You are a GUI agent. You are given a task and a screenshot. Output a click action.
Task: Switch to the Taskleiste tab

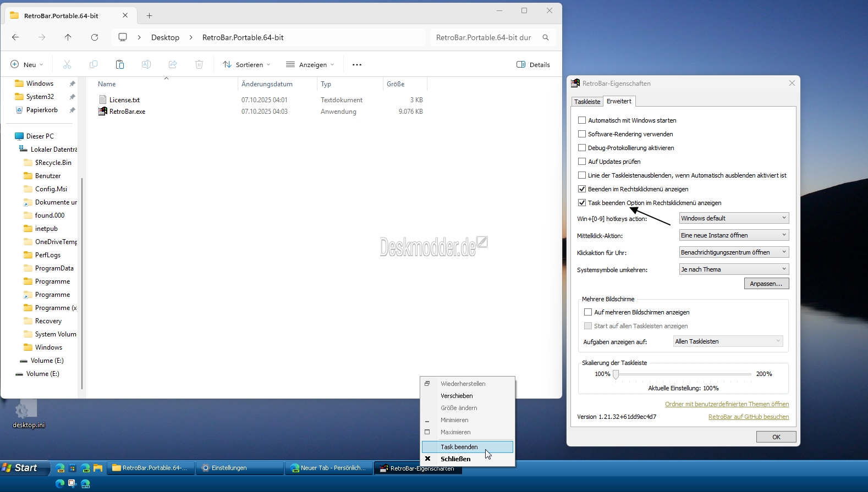[587, 102]
